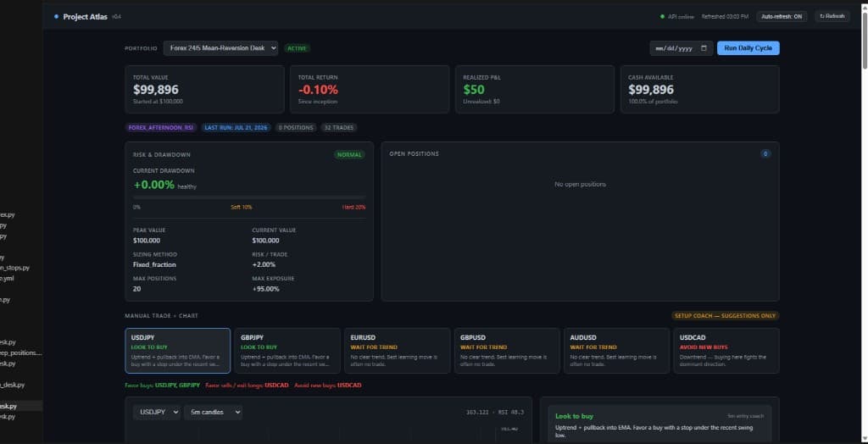The height and width of the screenshot is (444, 868).
Task: Click the NORMAL risk status badge
Action: [349, 154]
